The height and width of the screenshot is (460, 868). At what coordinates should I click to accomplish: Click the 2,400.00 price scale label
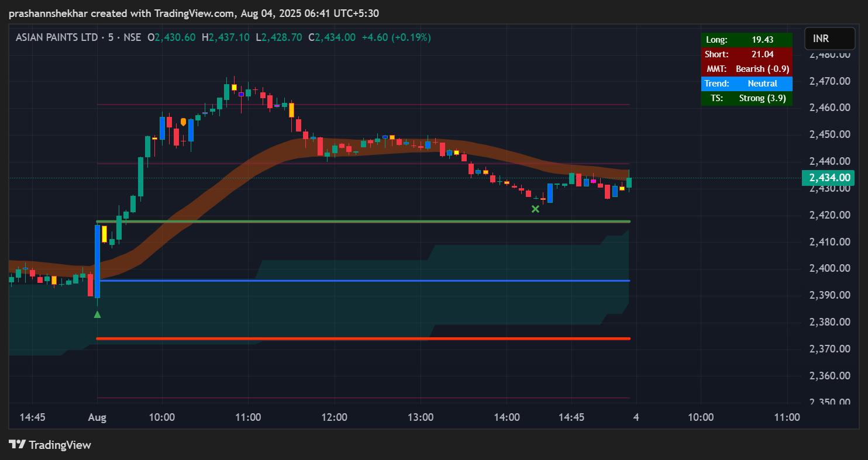[829, 268]
